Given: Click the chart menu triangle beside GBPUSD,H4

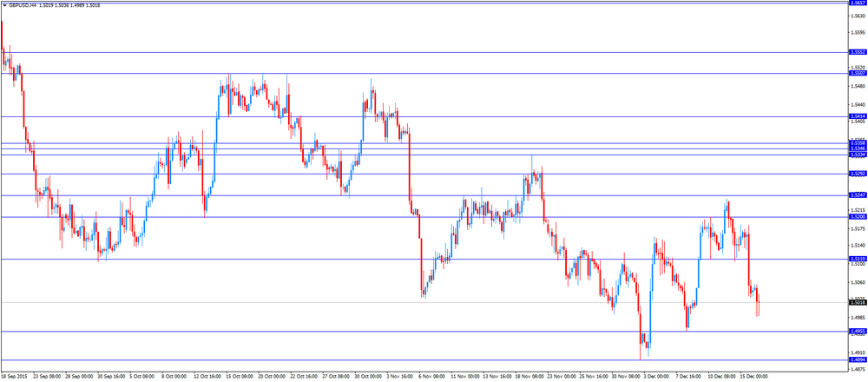Looking at the screenshot, I should [4, 4].
